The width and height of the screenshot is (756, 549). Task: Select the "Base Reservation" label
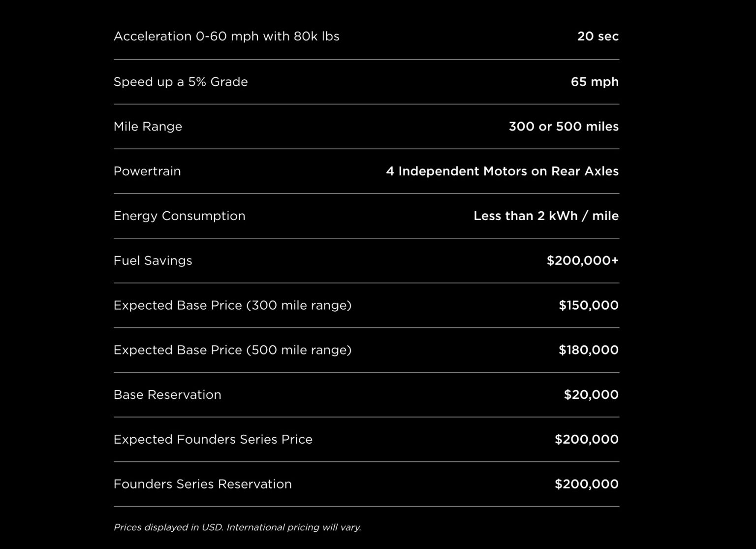[167, 395]
